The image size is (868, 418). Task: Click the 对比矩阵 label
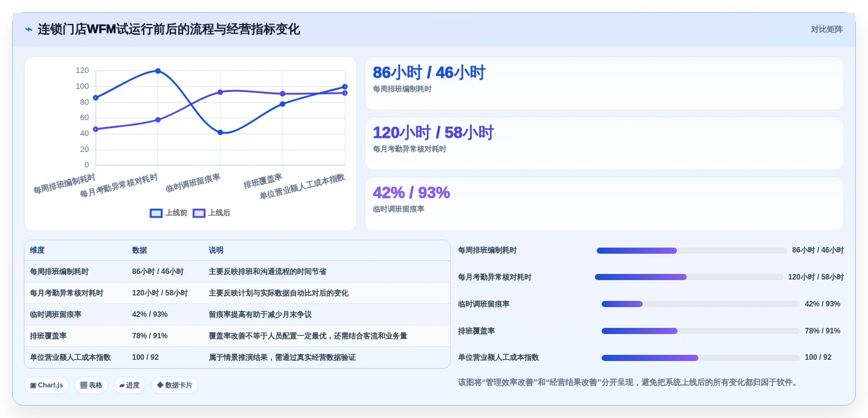(826, 29)
